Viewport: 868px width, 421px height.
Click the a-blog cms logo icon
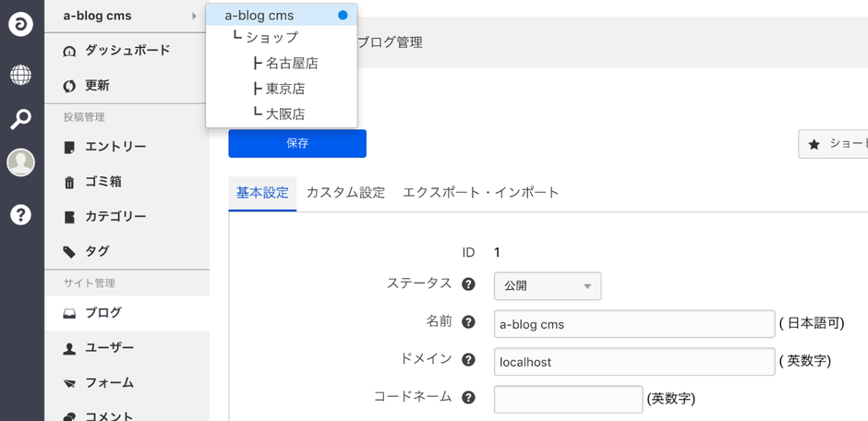click(21, 25)
